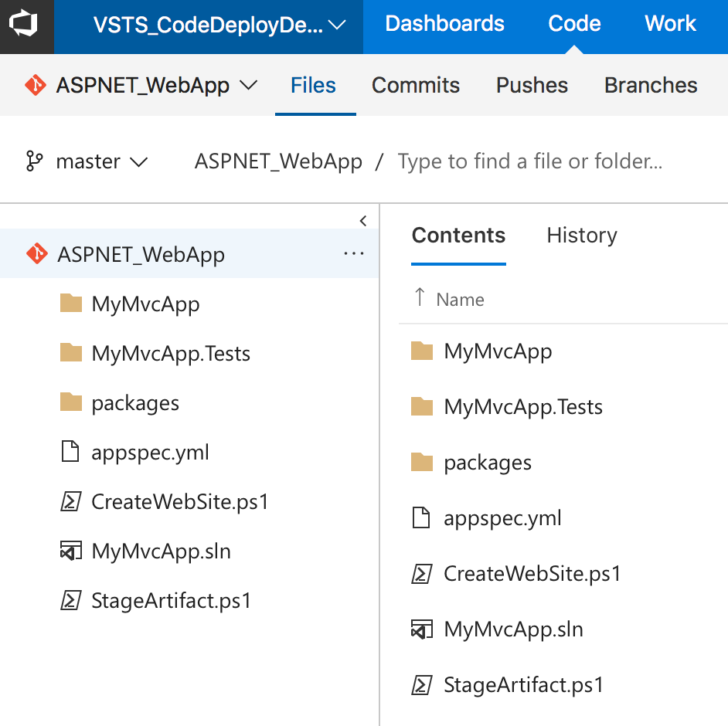The height and width of the screenshot is (726, 728).
Task: Open the Branches tab
Action: pyautogui.click(x=651, y=86)
